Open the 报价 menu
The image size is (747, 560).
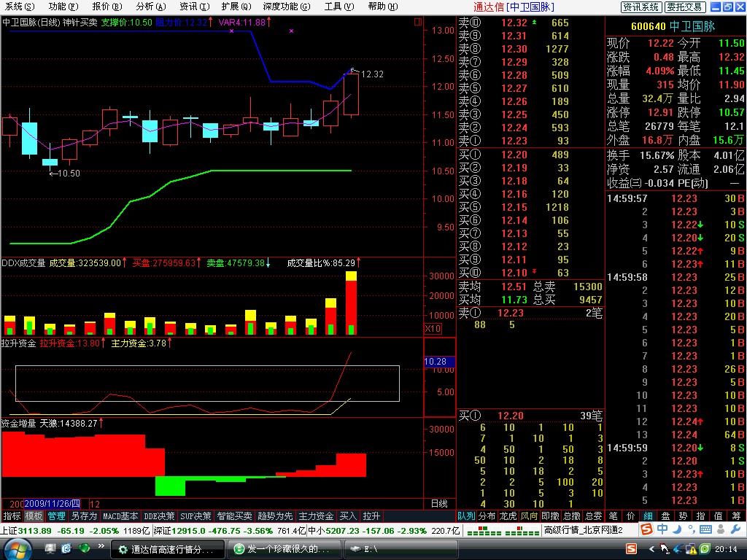(x=107, y=7)
